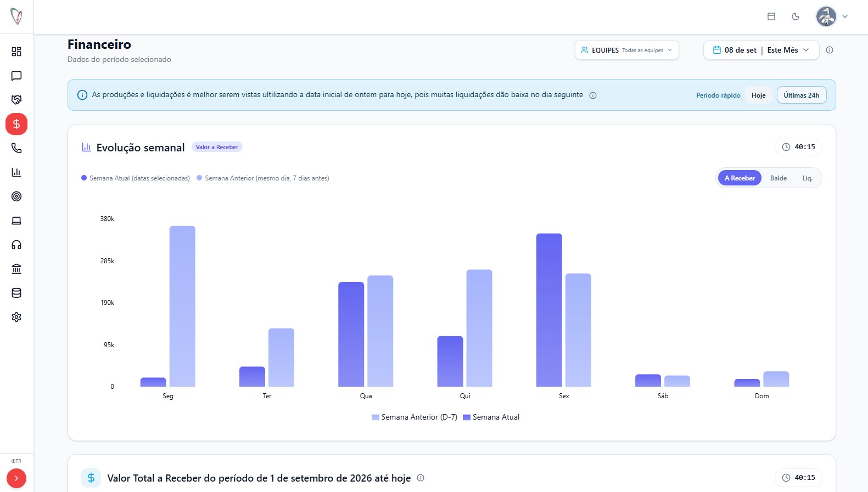Click the Qui previous week bar
868x492 pixels.
click(479, 328)
